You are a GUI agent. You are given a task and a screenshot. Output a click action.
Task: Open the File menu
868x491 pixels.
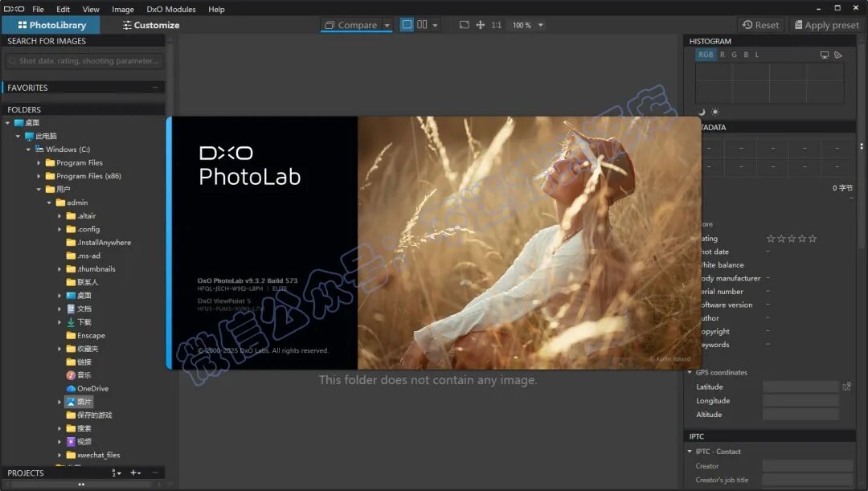click(x=39, y=9)
